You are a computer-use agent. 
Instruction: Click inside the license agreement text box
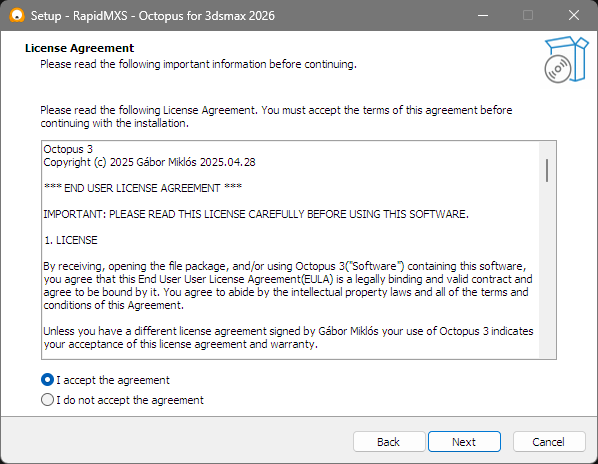click(x=290, y=250)
